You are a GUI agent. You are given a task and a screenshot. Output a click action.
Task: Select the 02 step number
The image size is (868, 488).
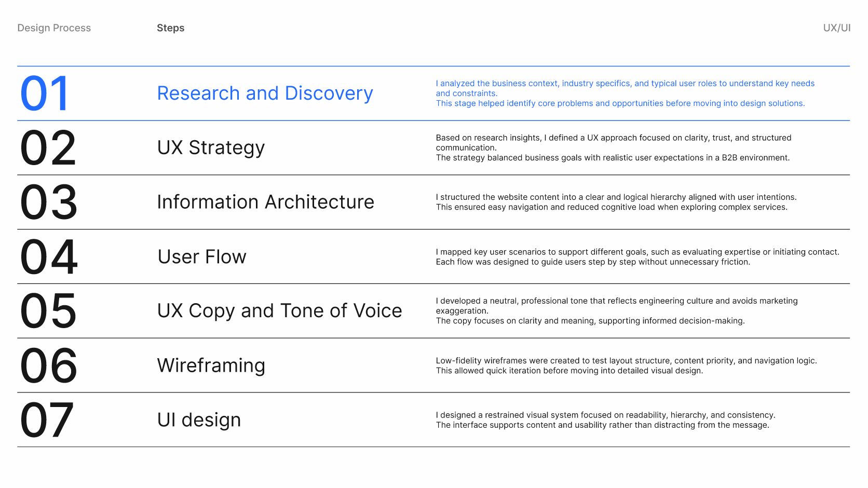pos(48,148)
